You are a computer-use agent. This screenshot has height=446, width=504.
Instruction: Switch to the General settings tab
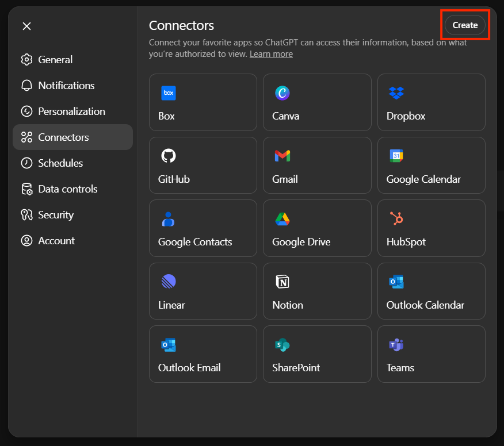coord(55,60)
